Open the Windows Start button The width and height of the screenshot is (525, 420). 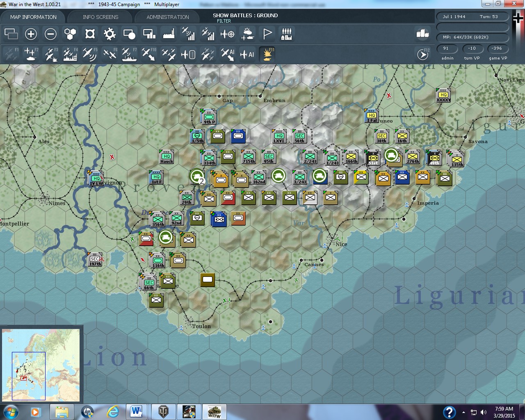click(x=10, y=412)
